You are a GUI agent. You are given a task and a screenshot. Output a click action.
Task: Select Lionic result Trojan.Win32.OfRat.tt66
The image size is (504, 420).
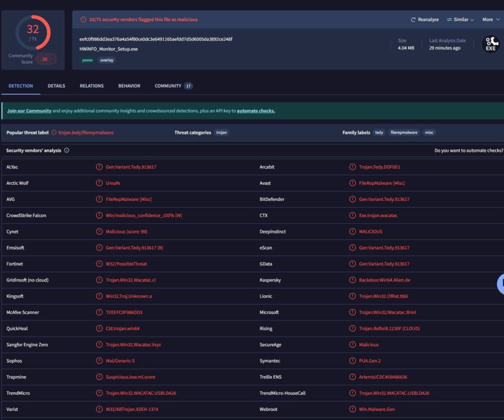[x=383, y=296]
